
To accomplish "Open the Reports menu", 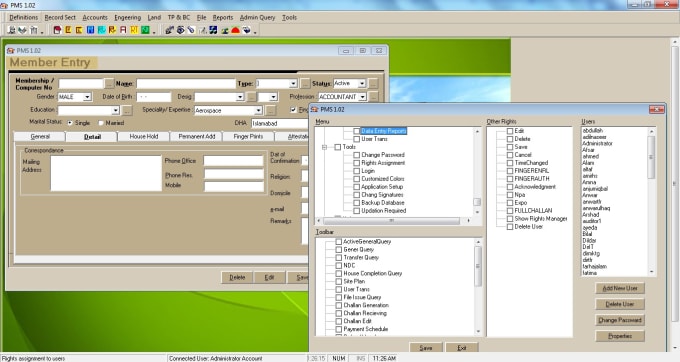I will tap(222, 17).
